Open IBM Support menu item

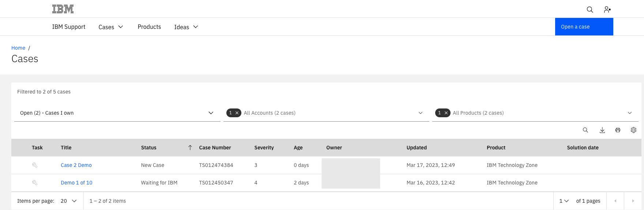[69, 27]
